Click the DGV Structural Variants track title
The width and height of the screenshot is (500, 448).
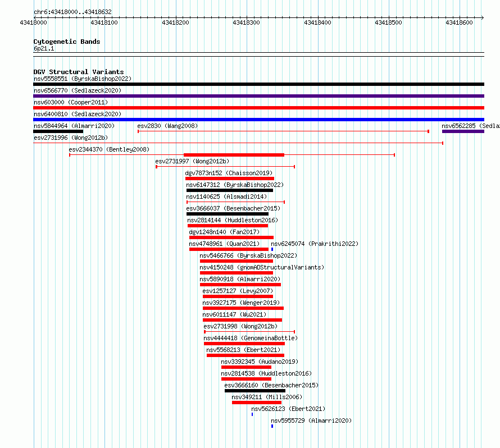(79, 72)
